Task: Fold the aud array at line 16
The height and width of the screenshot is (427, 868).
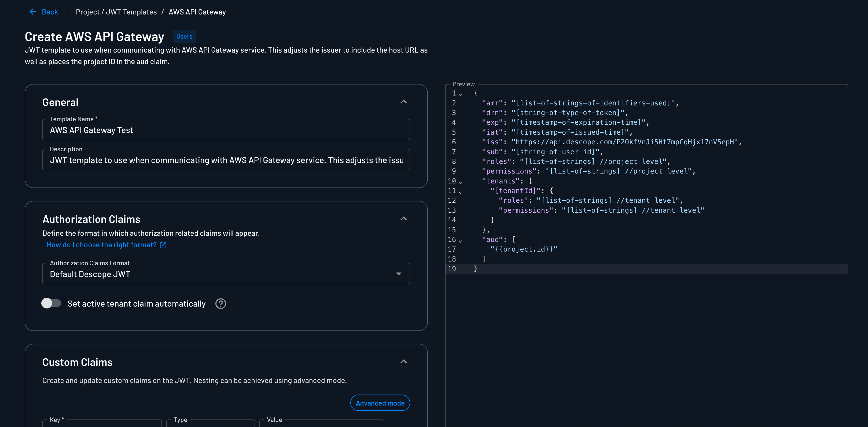Action: pyautogui.click(x=461, y=241)
